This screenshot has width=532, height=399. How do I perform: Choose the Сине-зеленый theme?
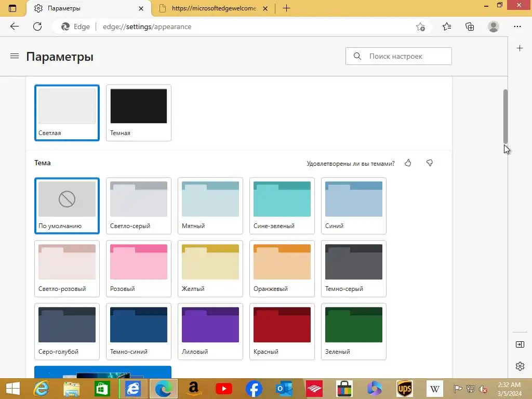282,206
